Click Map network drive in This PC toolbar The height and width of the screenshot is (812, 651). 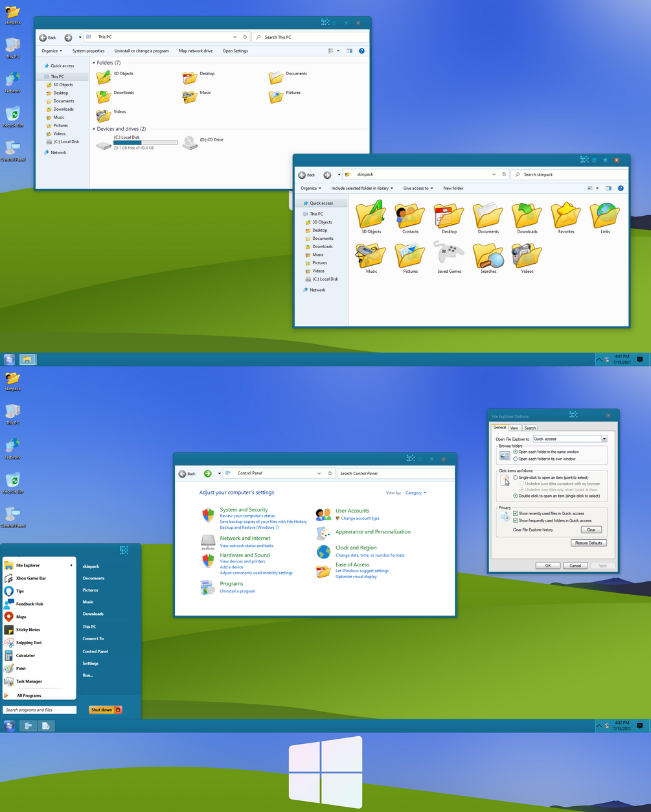click(x=196, y=51)
